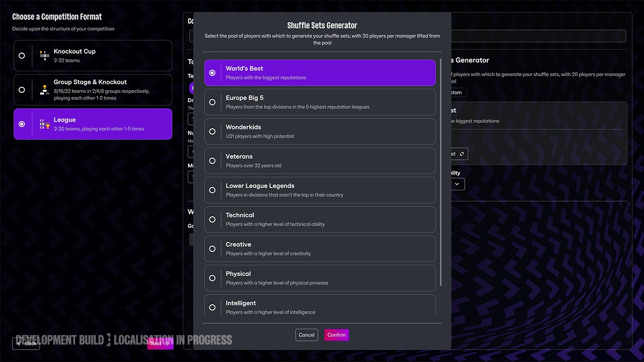Click the '2-32 teams' description text
This screenshot has width=644, height=362.
click(x=67, y=61)
